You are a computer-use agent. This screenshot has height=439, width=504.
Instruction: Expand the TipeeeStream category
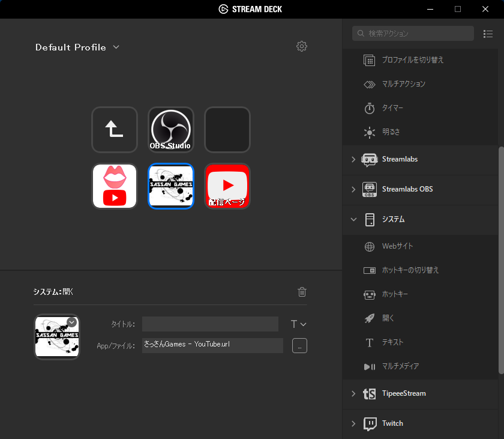click(x=353, y=394)
